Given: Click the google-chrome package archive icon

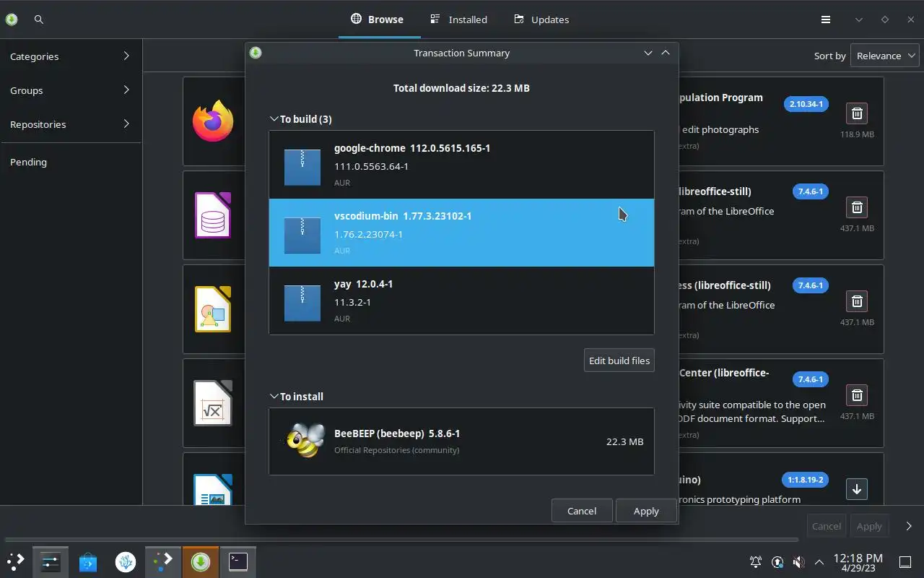Looking at the screenshot, I should coord(302,166).
